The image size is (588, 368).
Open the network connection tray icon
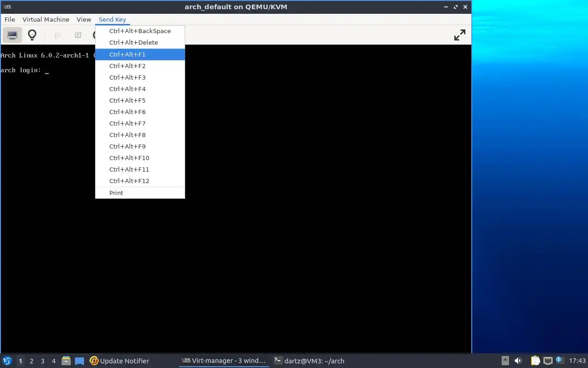[548, 361]
